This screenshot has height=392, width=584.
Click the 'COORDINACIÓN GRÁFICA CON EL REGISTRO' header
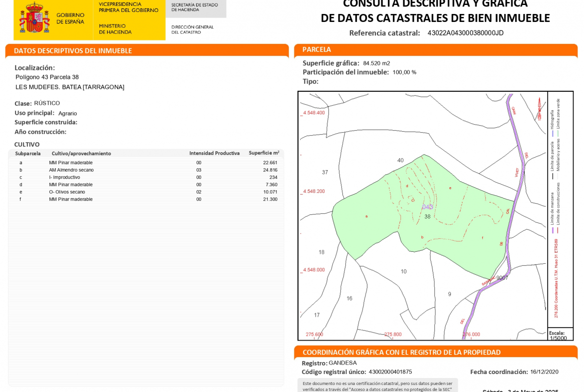[x=401, y=353]
